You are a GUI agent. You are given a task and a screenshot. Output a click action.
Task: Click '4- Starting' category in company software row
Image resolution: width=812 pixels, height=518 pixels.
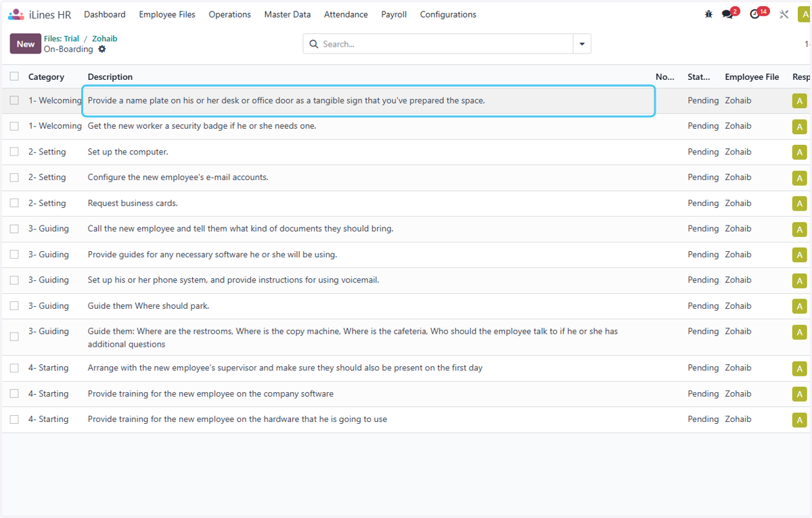[49, 393]
